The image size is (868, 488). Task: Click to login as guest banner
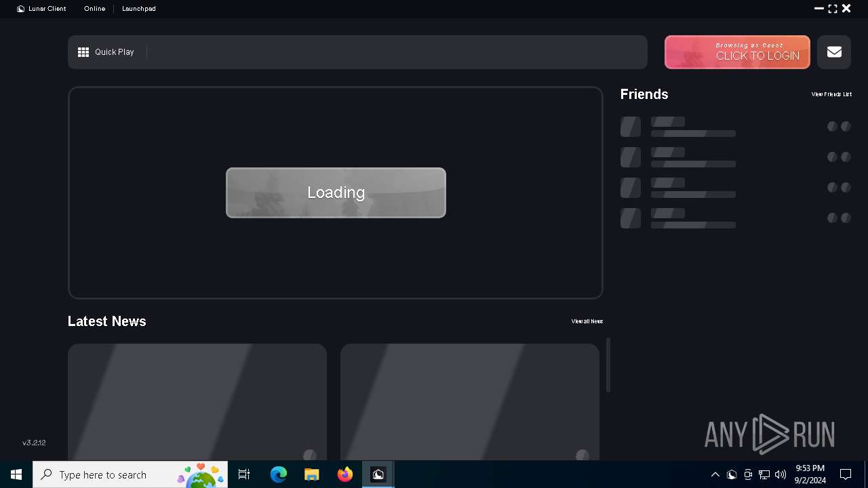737,52
